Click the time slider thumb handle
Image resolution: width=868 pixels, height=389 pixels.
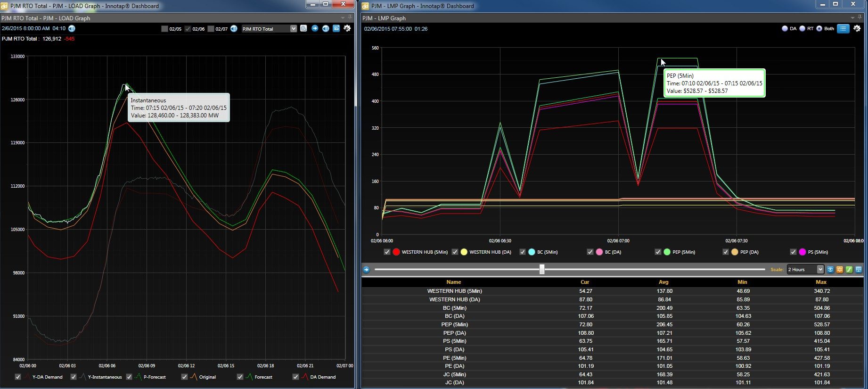point(542,269)
